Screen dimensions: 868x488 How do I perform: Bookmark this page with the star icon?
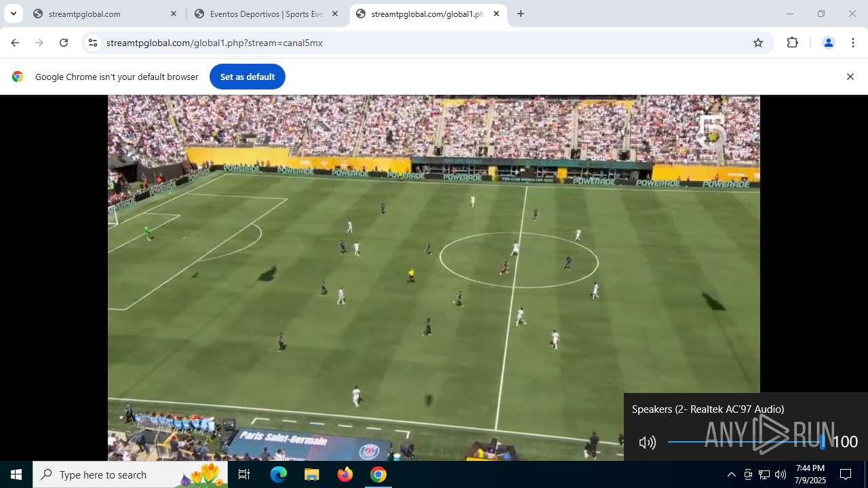(x=758, y=43)
